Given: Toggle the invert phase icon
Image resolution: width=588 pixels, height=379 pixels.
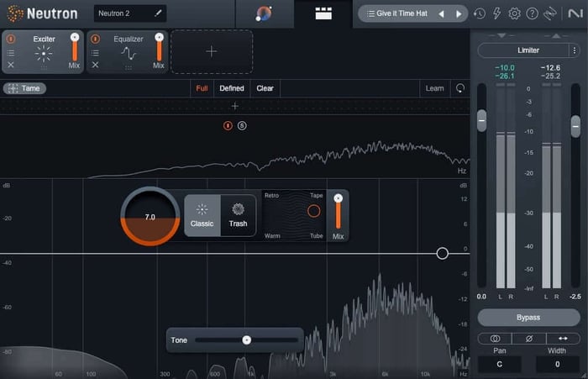Looking at the screenshot, I should (x=528, y=339).
